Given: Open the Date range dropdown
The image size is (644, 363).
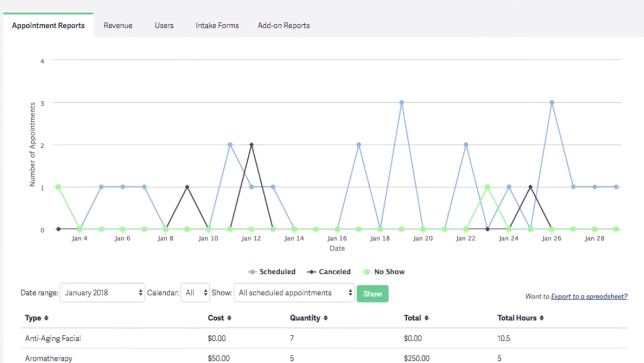Looking at the screenshot, I should [102, 293].
